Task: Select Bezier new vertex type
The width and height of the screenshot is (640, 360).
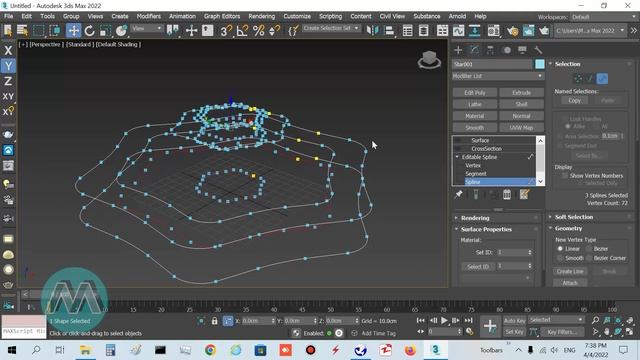Action: (x=589, y=249)
